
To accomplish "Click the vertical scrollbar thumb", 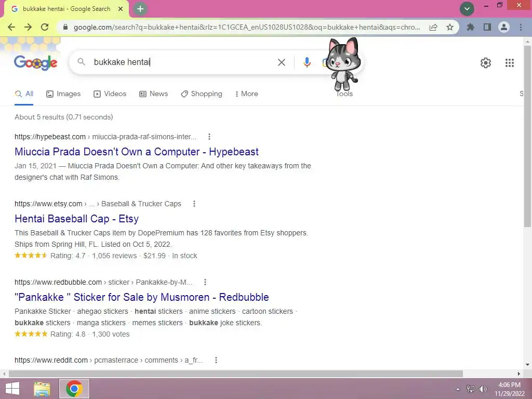I will [x=527, y=136].
